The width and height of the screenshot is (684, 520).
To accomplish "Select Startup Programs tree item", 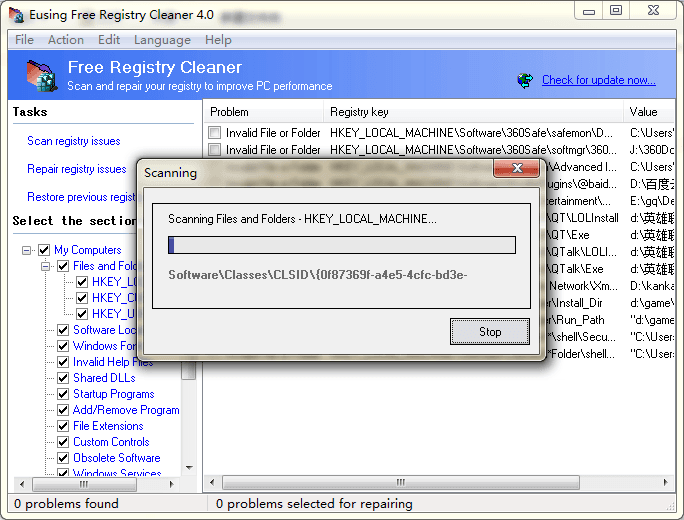I will click(114, 394).
